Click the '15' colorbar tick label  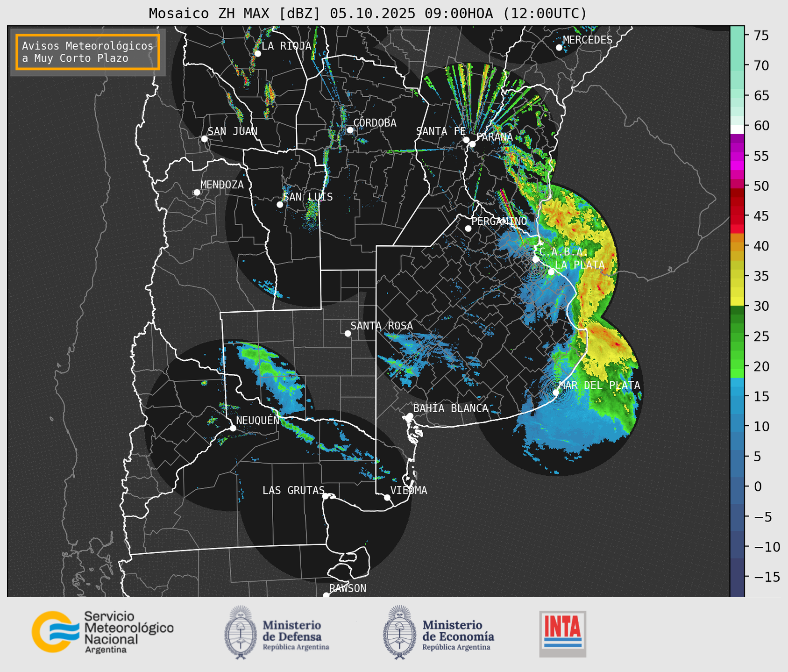[761, 396]
